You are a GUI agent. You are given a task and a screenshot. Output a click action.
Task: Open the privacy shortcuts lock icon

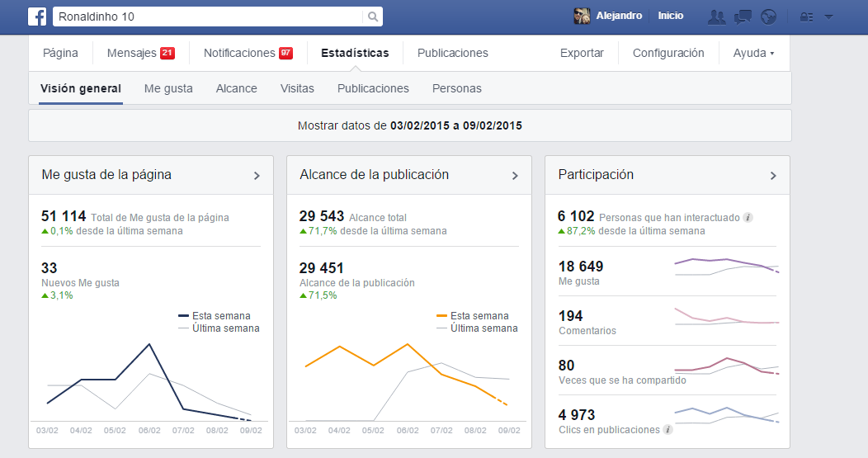(807, 17)
